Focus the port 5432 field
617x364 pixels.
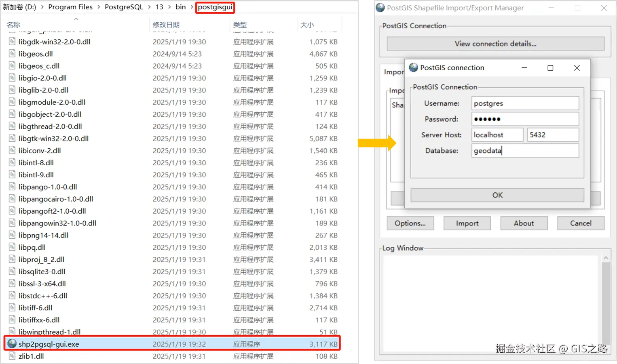coord(553,135)
